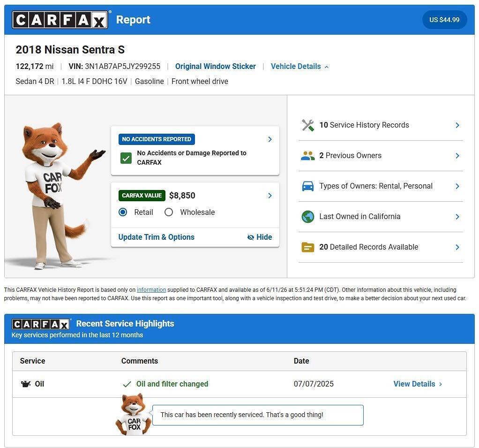The image size is (479, 448).
Task: Click the 122,172 mi mileage text
Action: [35, 66]
